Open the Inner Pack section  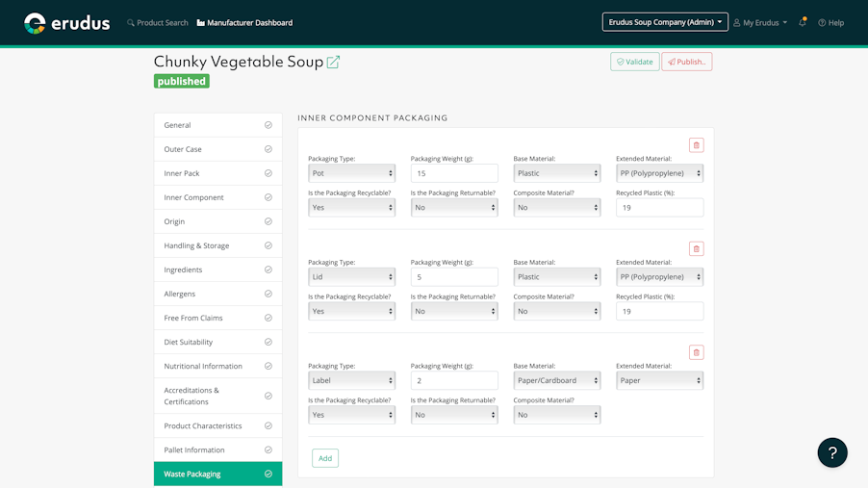(x=218, y=173)
